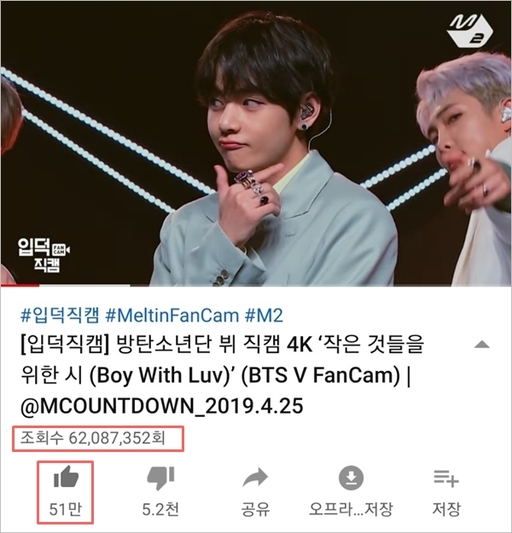The height and width of the screenshot is (533, 512).
Task: Tap the 공유 share label
Action: pyautogui.click(x=255, y=509)
